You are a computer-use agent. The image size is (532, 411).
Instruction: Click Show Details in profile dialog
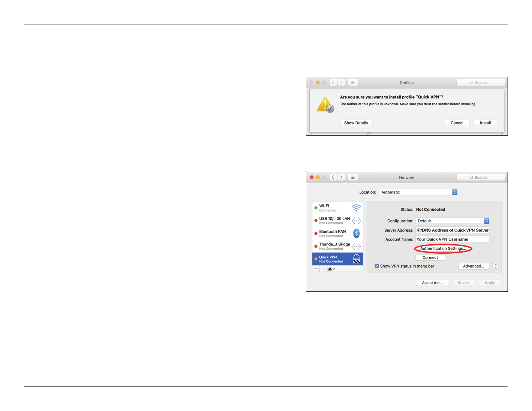click(356, 123)
